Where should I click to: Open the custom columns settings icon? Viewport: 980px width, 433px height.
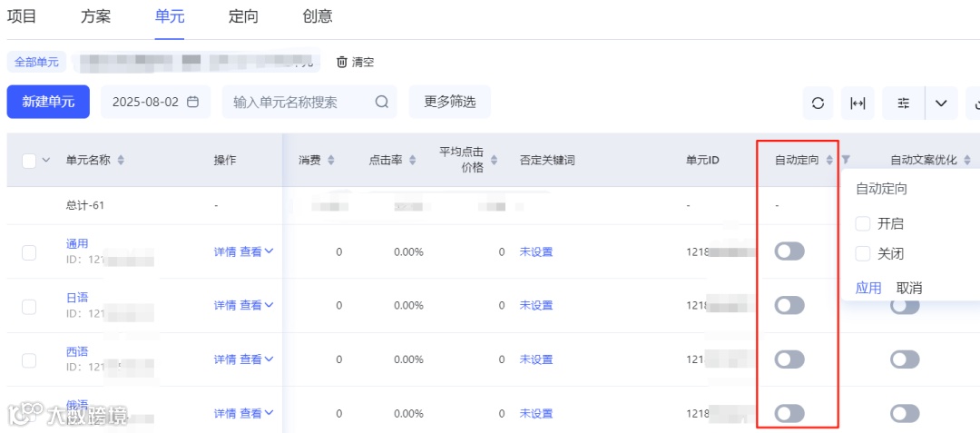903,103
